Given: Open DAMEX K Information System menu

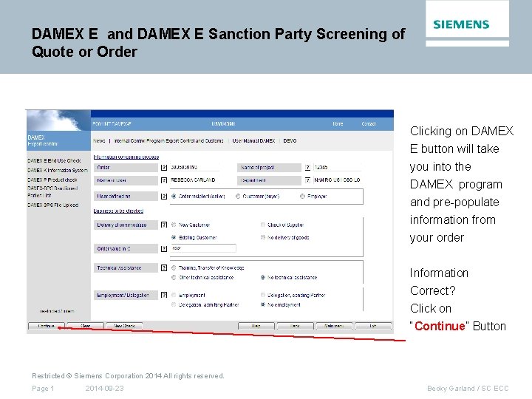Looking at the screenshot, I should 58,170.
